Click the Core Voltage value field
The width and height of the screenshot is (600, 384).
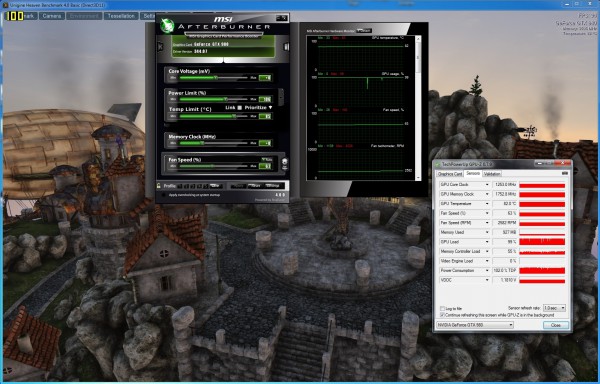coord(265,78)
